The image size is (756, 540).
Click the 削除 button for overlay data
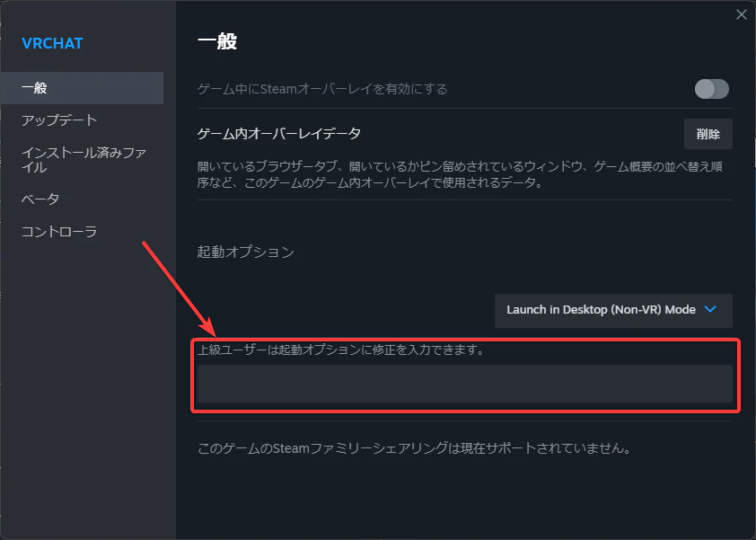coord(708,134)
